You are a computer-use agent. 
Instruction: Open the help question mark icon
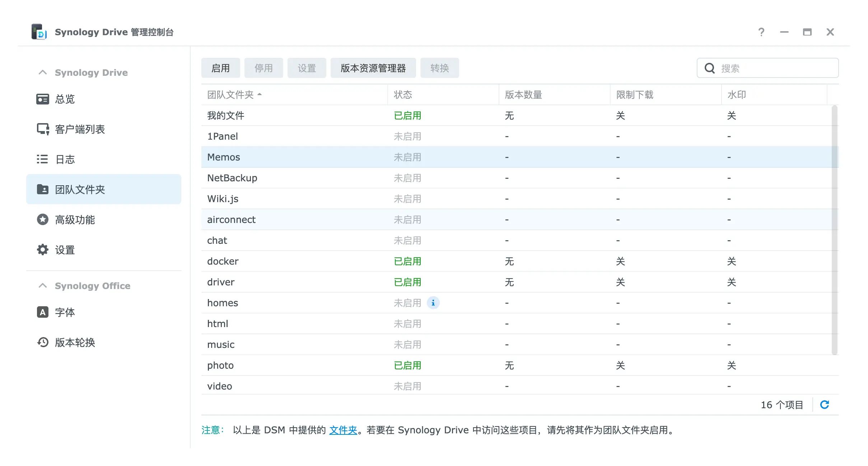click(761, 32)
